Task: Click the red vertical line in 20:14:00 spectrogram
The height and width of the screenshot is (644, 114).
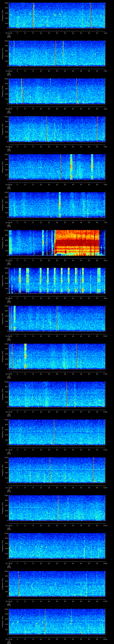Action: [58, 508]
